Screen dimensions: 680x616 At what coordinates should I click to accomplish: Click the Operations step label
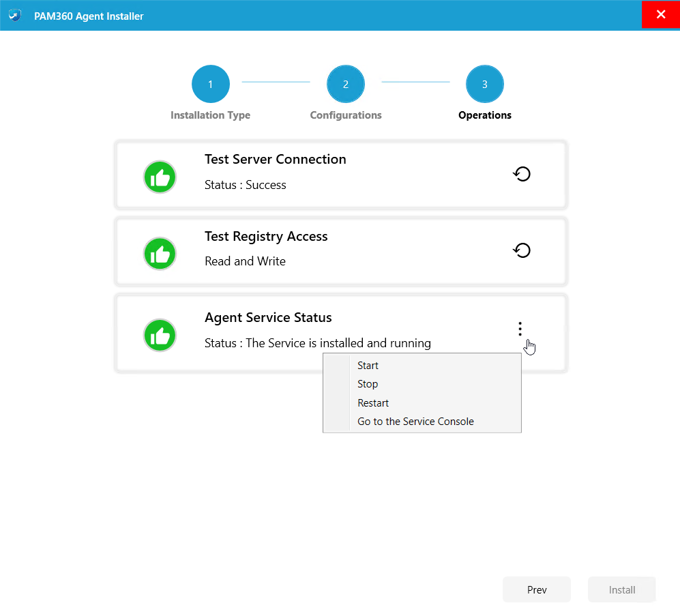[x=485, y=115]
